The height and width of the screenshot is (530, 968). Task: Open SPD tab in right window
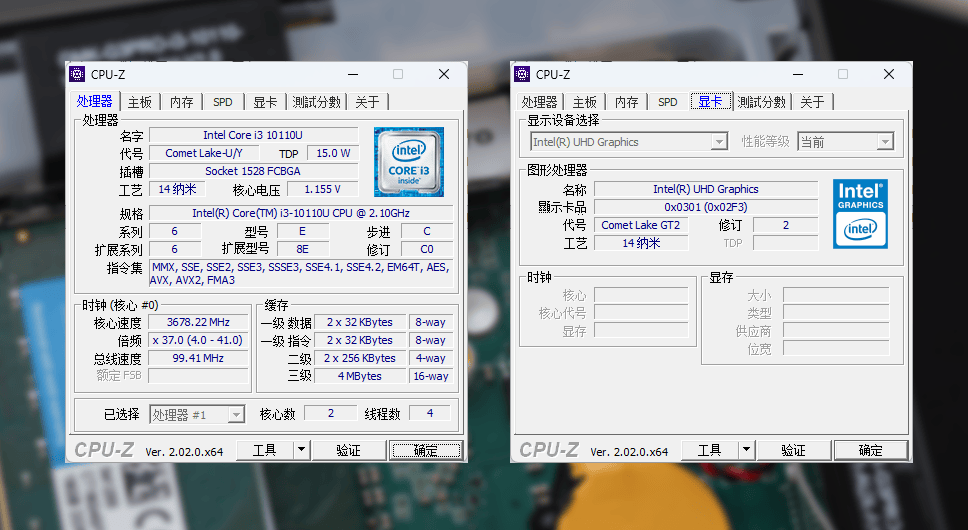[668, 102]
